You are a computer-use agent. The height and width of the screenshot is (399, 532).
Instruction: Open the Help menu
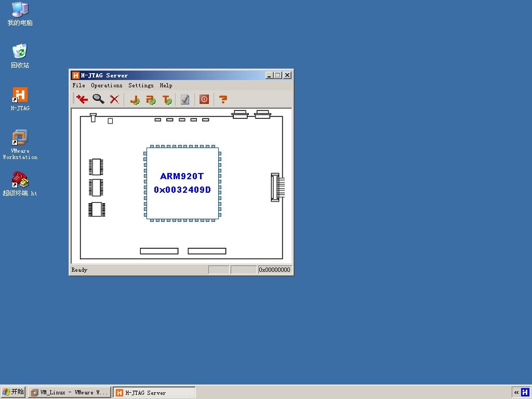pos(166,85)
